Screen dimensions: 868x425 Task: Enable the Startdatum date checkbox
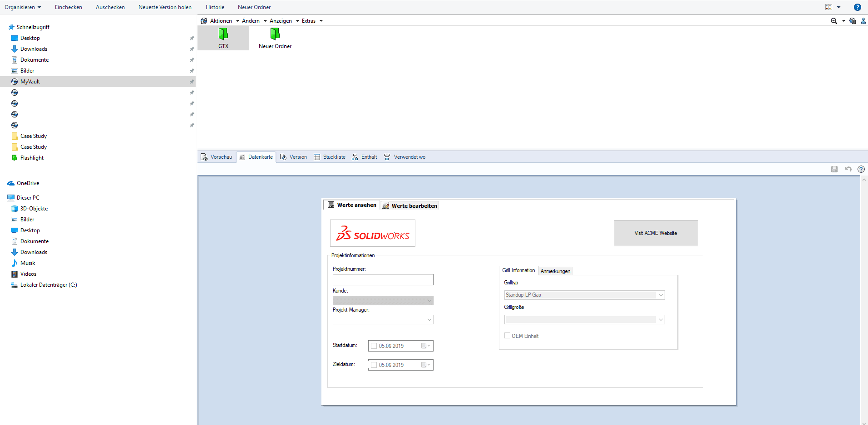coord(374,346)
